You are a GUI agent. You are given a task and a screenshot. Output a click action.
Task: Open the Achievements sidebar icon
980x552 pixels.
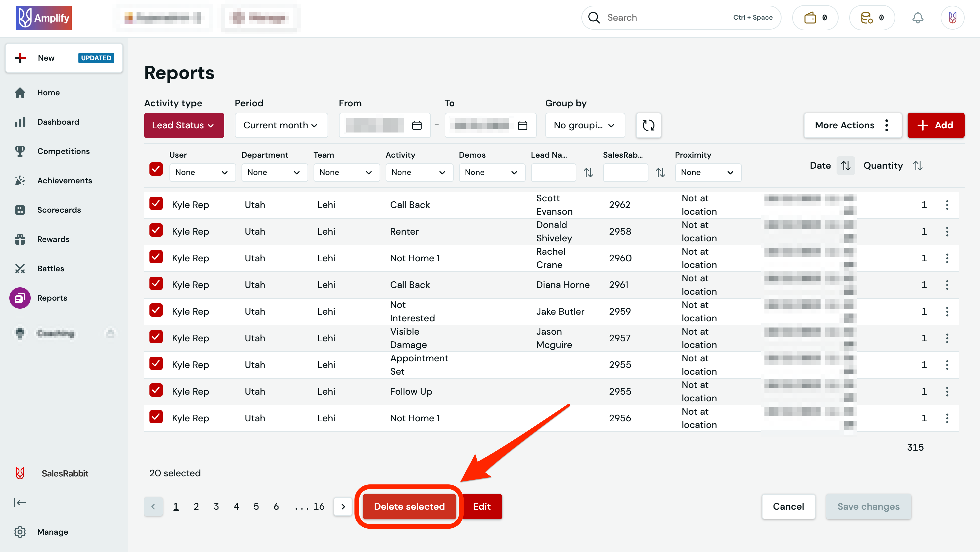[20, 180]
